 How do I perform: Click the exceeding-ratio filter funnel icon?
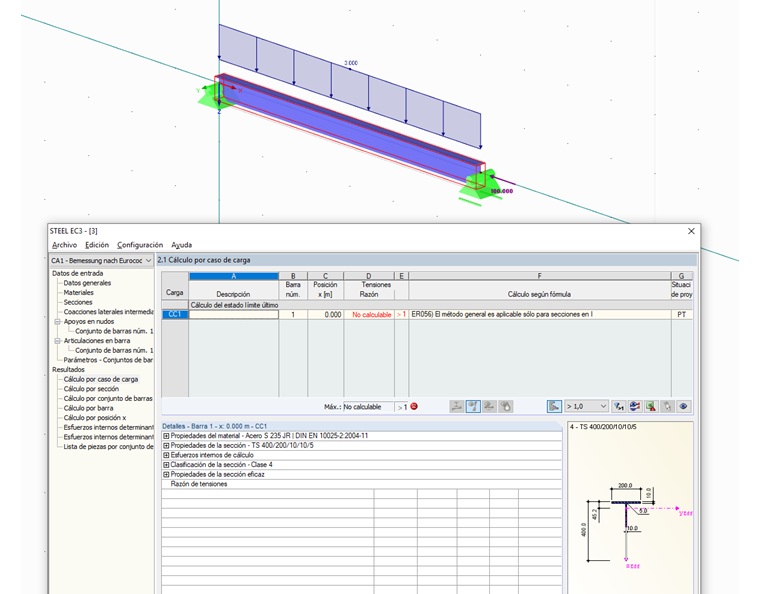point(618,406)
